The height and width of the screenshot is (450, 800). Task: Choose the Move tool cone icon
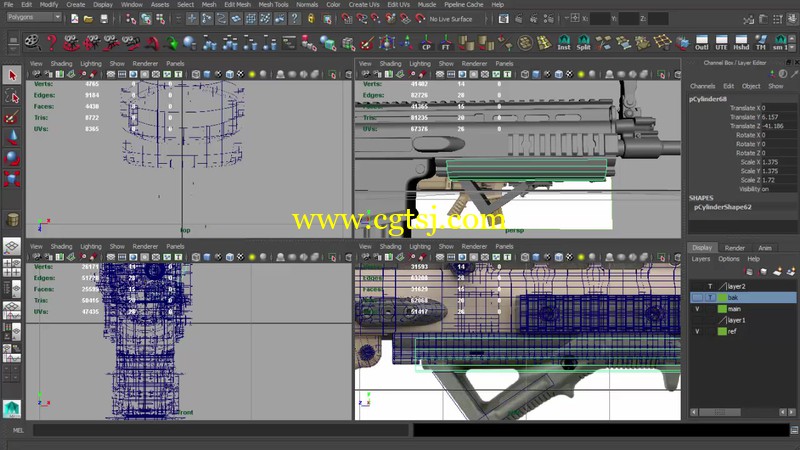(x=12, y=138)
